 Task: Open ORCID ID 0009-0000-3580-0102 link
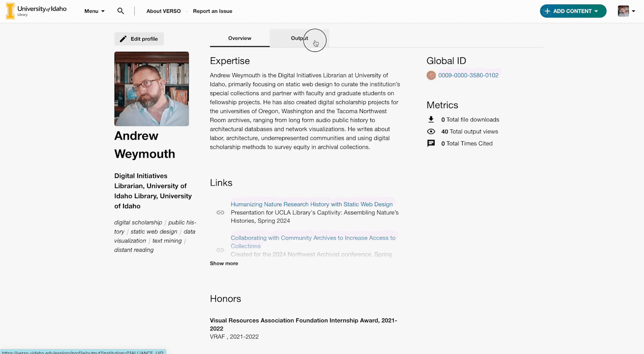coord(468,76)
